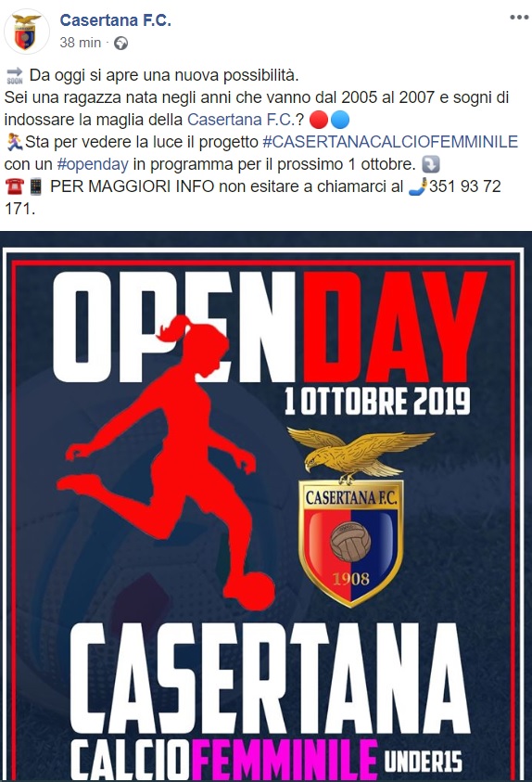Open the Casertana F.C. profile picture
The image size is (532, 782).
click(x=26, y=32)
